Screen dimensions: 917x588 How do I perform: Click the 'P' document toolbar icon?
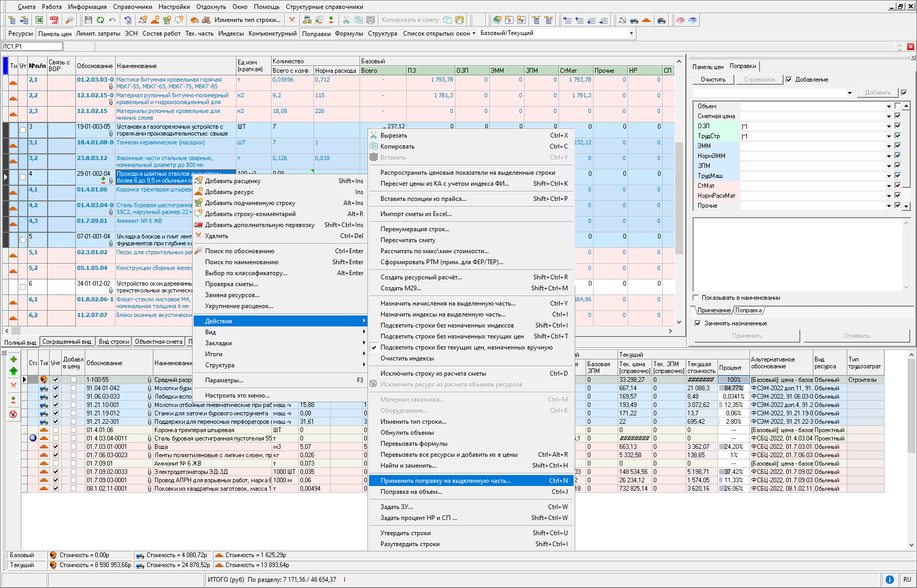pyautogui.click(x=509, y=20)
